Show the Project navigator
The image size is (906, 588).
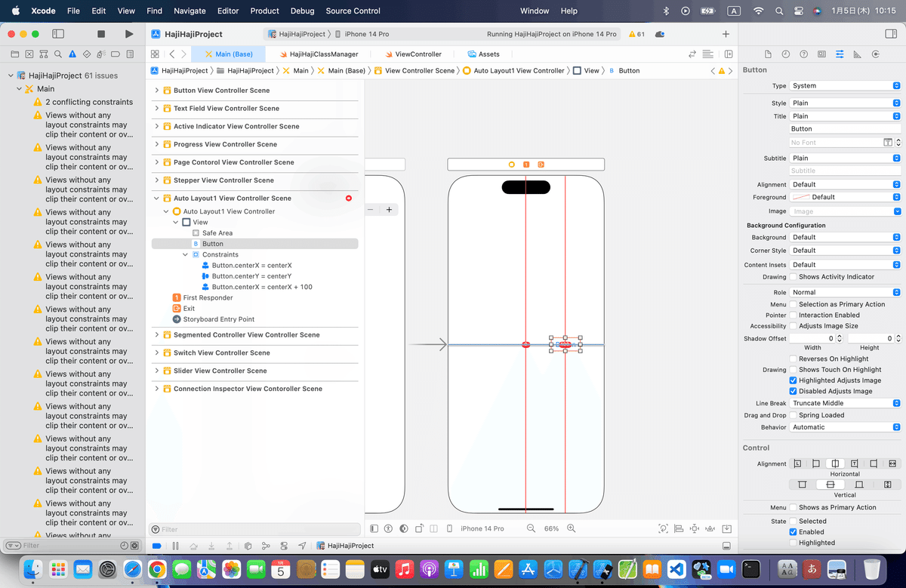[14, 54]
